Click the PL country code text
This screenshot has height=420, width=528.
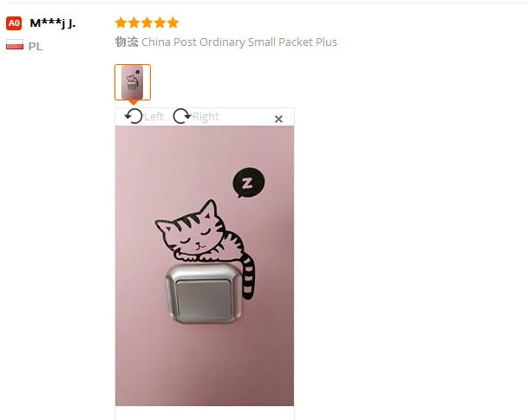36,47
